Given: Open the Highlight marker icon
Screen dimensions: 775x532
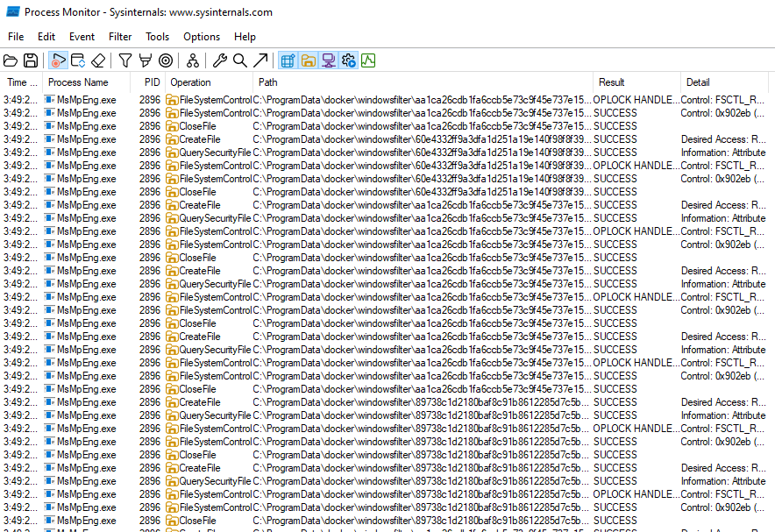Looking at the screenshot, I should [146, 60].
